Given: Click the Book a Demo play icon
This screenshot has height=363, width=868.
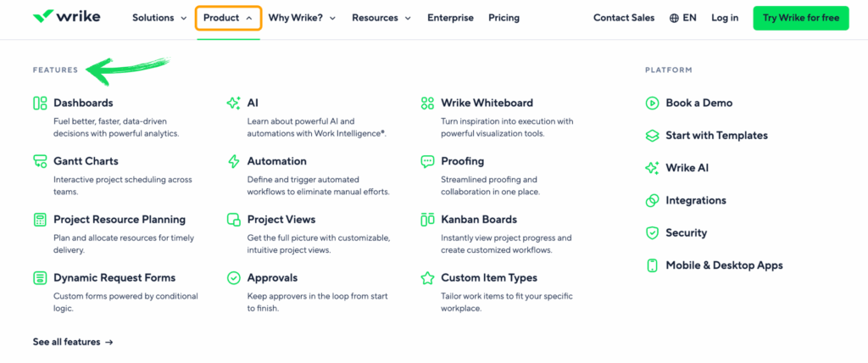Looking at the screenshot, I should pos(652,103).
